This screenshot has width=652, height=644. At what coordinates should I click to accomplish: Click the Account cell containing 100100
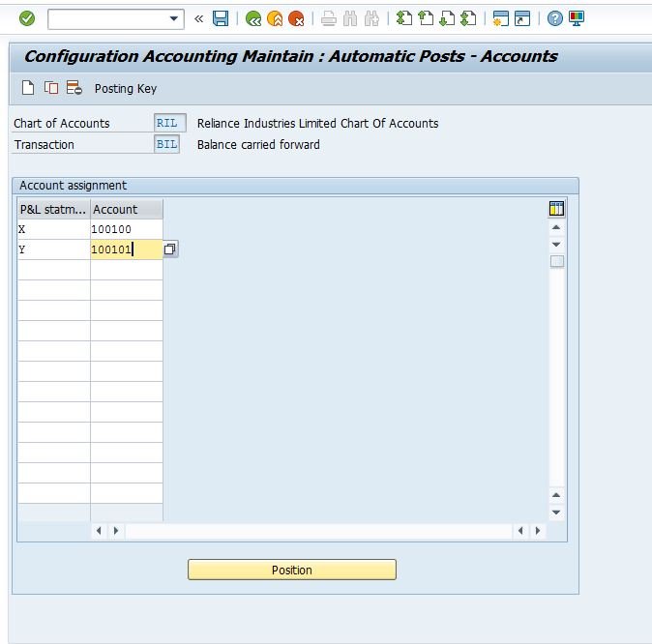(x=127, y=229)
